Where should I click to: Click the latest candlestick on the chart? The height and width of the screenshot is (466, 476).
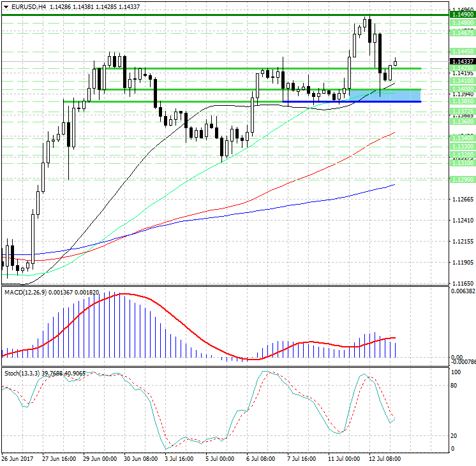396,62
